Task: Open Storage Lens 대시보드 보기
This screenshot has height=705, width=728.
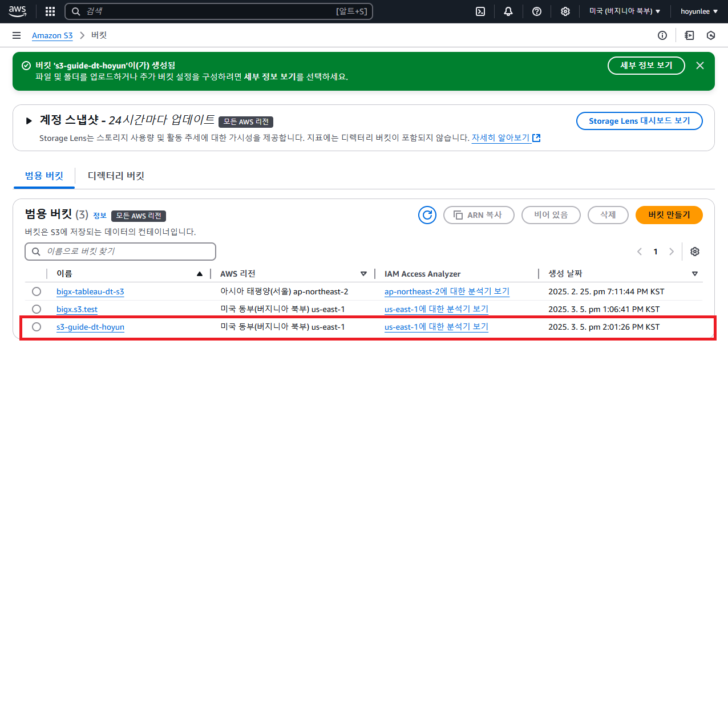Action: 640,121
